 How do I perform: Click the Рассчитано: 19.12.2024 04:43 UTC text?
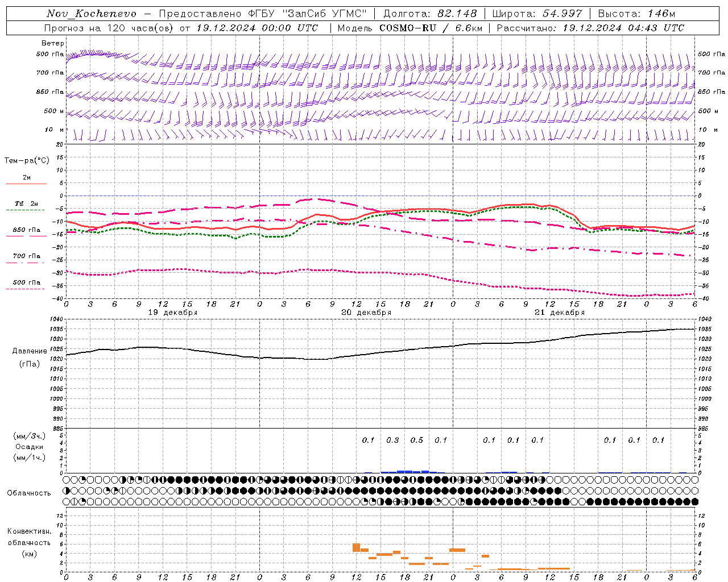(x=590, y=28)
